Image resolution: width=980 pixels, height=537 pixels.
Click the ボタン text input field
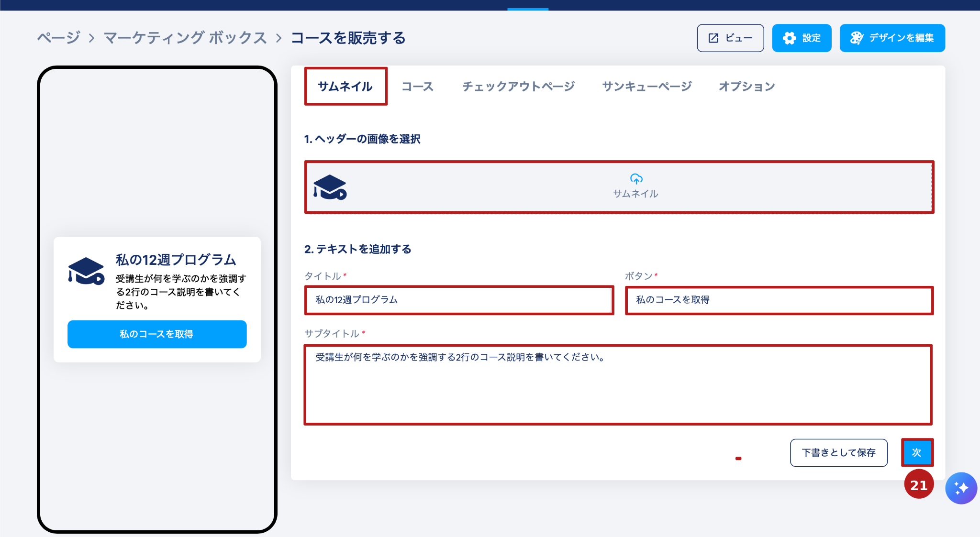[779, 300]
